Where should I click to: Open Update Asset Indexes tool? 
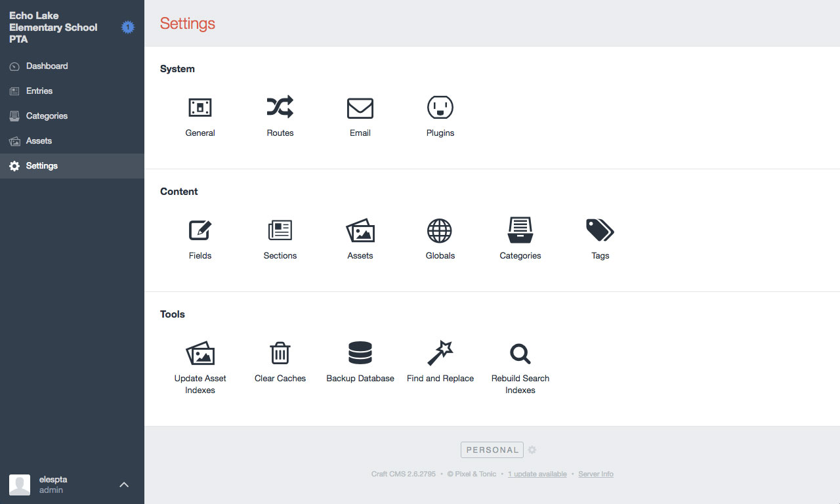[200, 353]
